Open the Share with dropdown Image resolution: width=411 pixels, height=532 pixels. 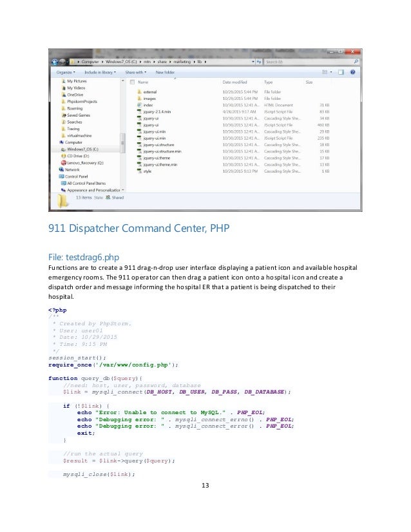136,72
